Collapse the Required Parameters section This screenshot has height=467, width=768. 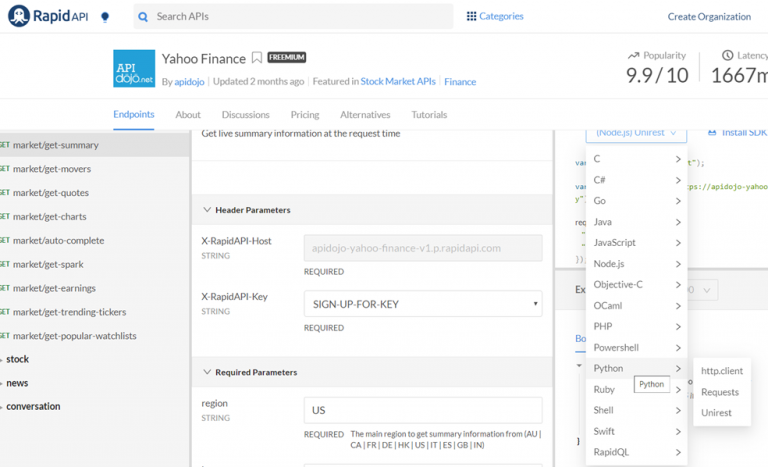[207, 372]
